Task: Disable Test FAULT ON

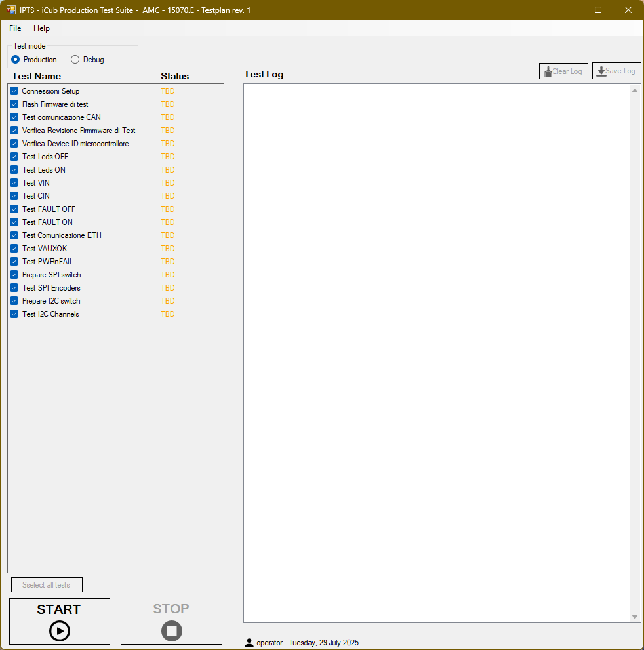Action: [14, 222]
